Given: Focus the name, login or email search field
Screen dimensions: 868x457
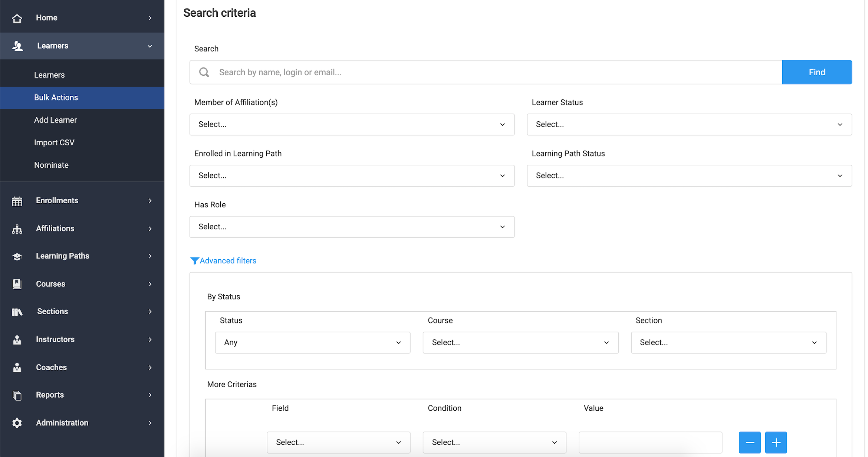Looking at the screenshot, I should pyautogui.click(x=486, y=72).
